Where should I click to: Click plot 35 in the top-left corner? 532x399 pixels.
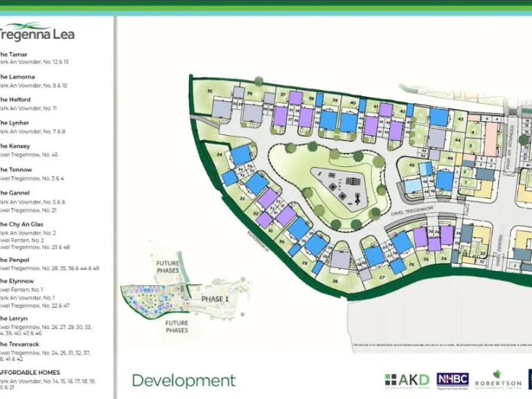tap(210, 91)
